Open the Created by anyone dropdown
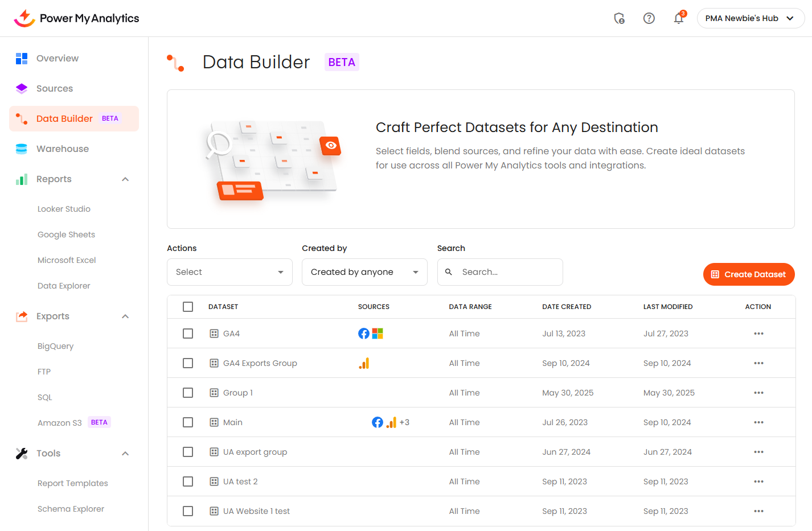812x531 pixels. pos(364,272)
